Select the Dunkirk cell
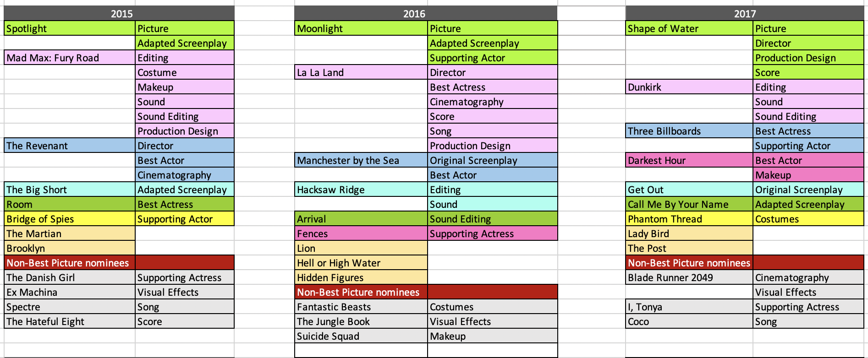868x358 pixels. (689, 87)
